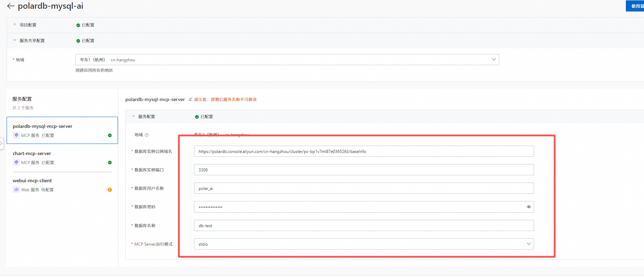Click the 待配置 status text under webui-mcp-client
Viewport: 644px width, 277px height.
click(47, 190)
